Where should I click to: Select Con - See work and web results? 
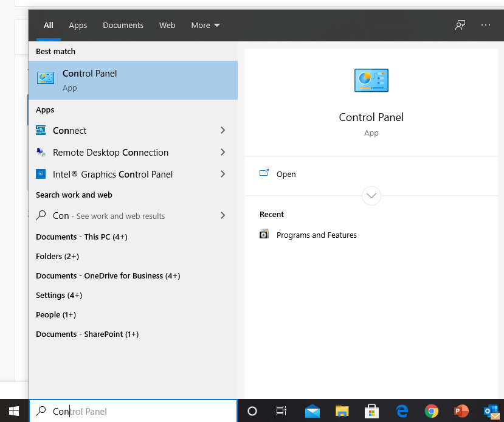coord(133,215)
